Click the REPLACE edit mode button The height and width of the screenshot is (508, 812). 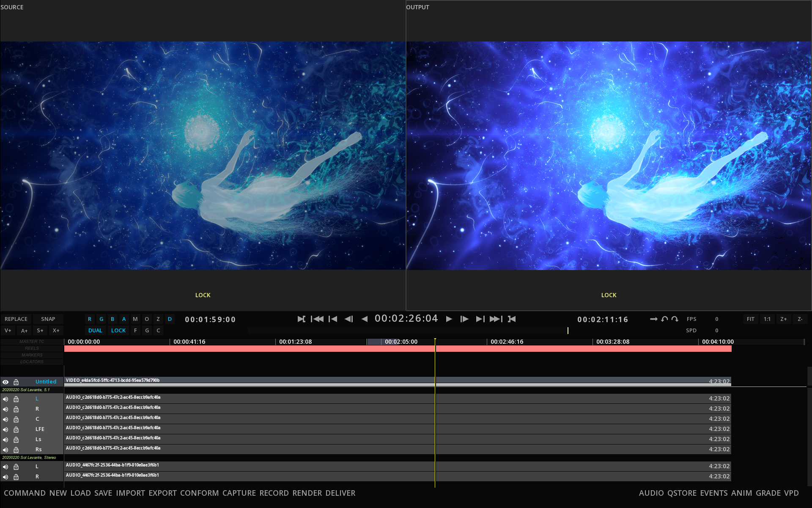tap(16, 319)
